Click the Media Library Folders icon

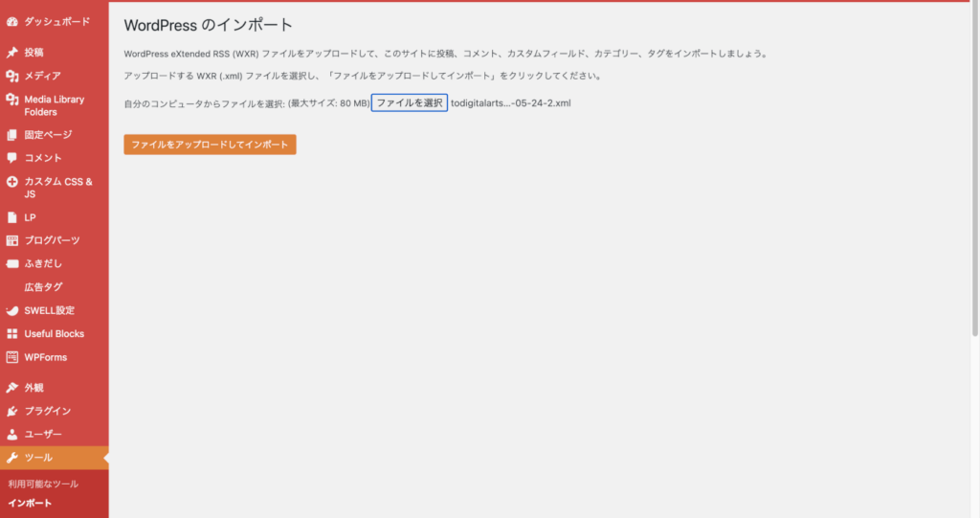11,100
